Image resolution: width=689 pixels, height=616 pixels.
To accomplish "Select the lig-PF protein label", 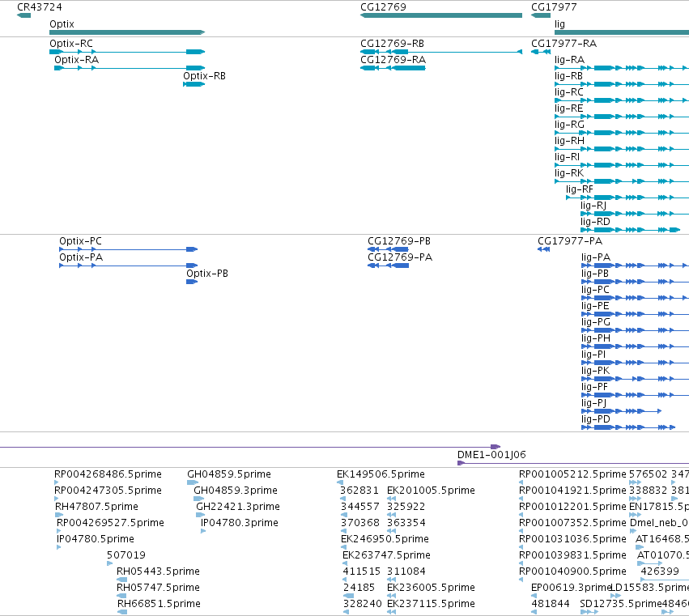I will [594, 387].
